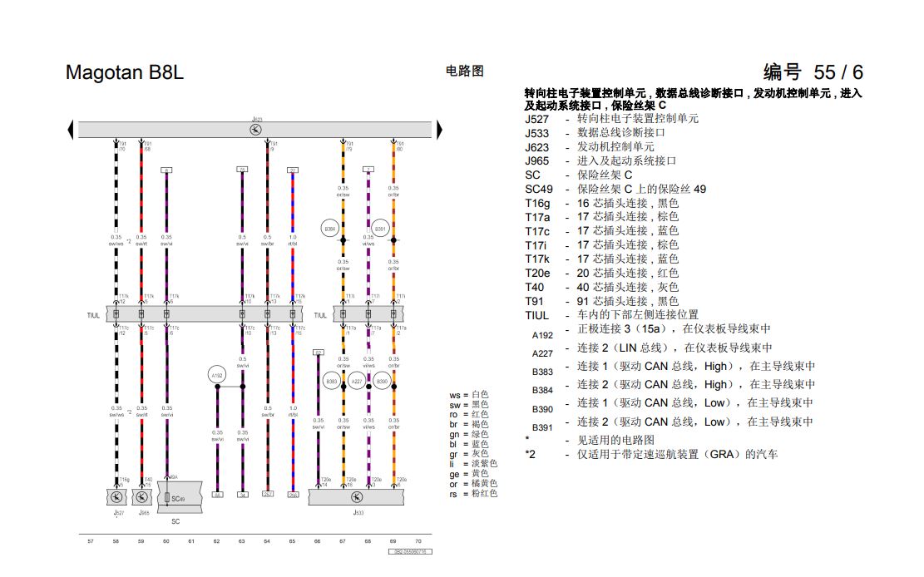
Task: Select legend row TIUL 车内的下部左侧连接位置
Action: click(611, 315)
